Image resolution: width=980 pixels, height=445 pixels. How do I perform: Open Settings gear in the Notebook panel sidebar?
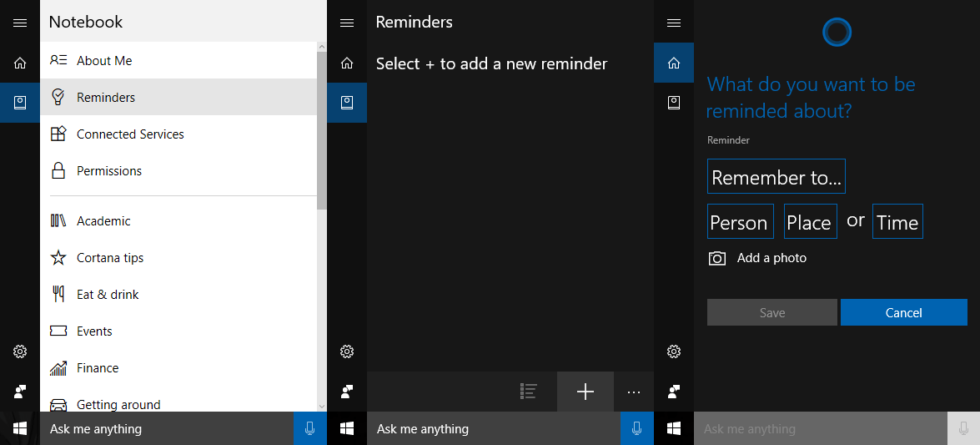point(20,351)
